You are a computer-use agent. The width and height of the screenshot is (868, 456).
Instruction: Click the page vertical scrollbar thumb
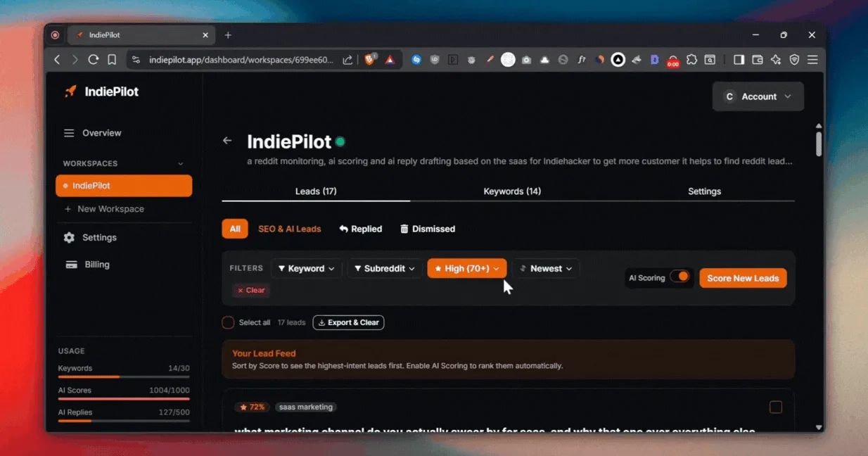point(819,143)
